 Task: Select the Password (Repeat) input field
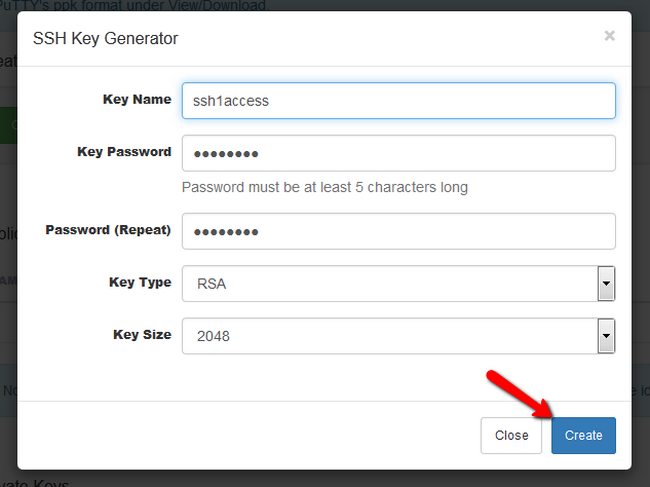[398, 231]
